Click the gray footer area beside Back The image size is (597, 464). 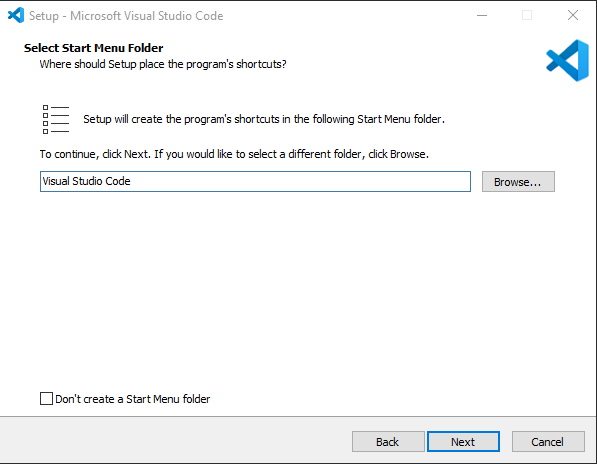click(x=175, y=441)
